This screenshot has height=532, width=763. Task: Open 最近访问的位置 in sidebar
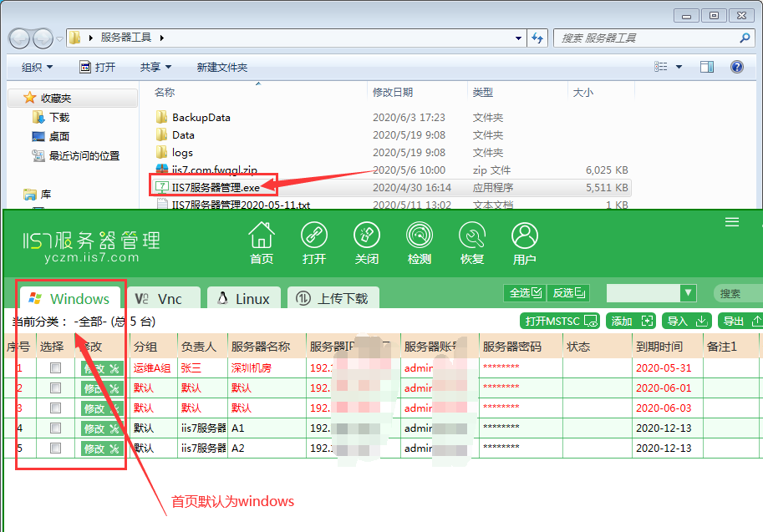(x=84, y=155)
